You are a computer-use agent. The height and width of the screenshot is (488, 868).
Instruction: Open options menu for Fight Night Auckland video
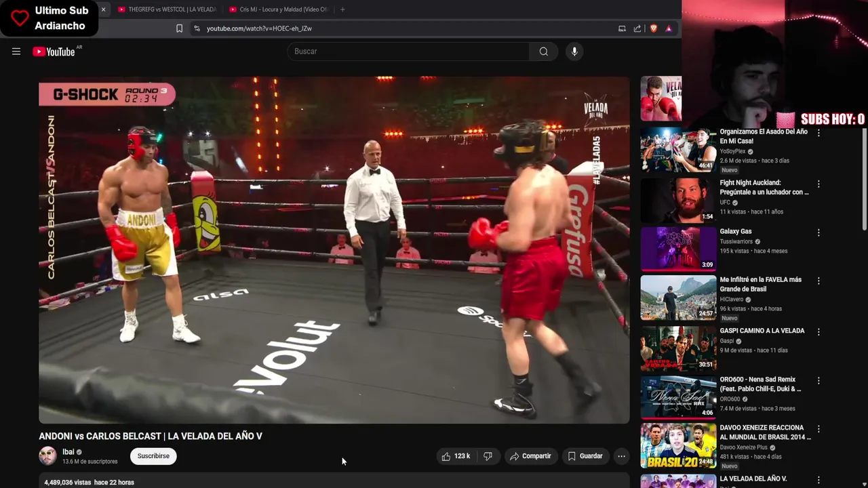point(818,184)
